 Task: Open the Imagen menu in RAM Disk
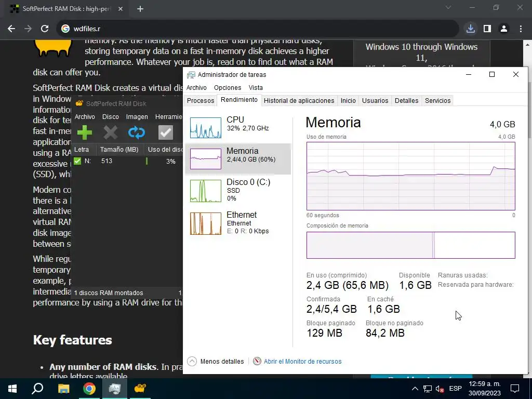pos(137,117)
